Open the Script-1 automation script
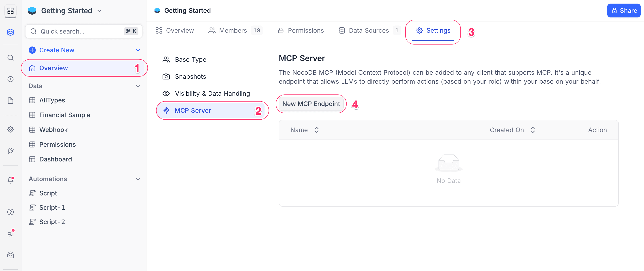Screen dimensions: 644x271 pos(52,207)
